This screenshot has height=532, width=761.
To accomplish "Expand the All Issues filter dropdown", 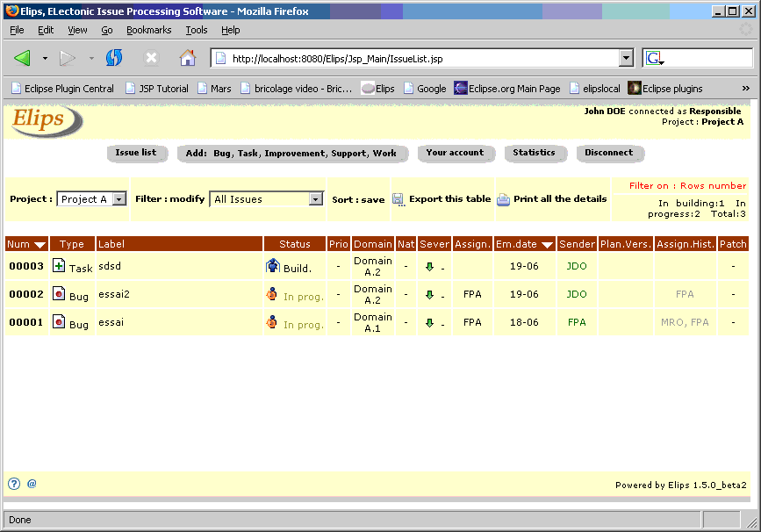I will pos(316,199).
